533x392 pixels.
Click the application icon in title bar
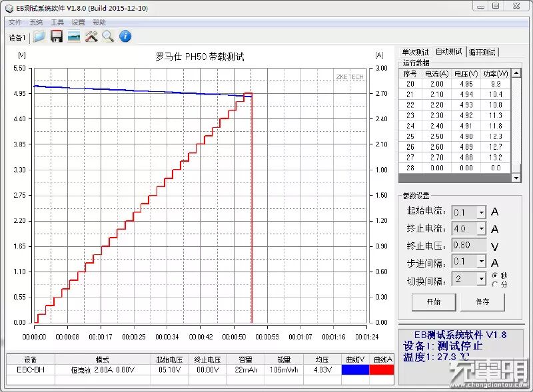[x=9, y=8]
